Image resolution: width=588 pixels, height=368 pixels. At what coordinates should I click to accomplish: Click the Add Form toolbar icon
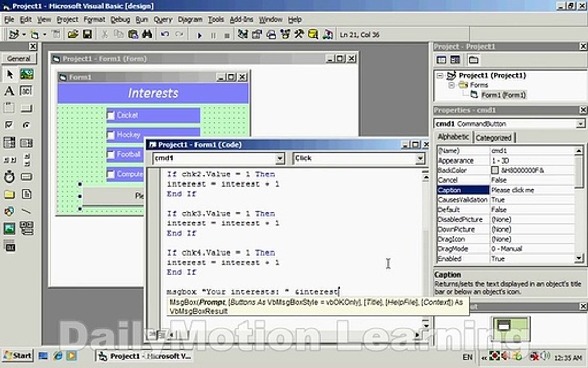[x=35, y=35]
